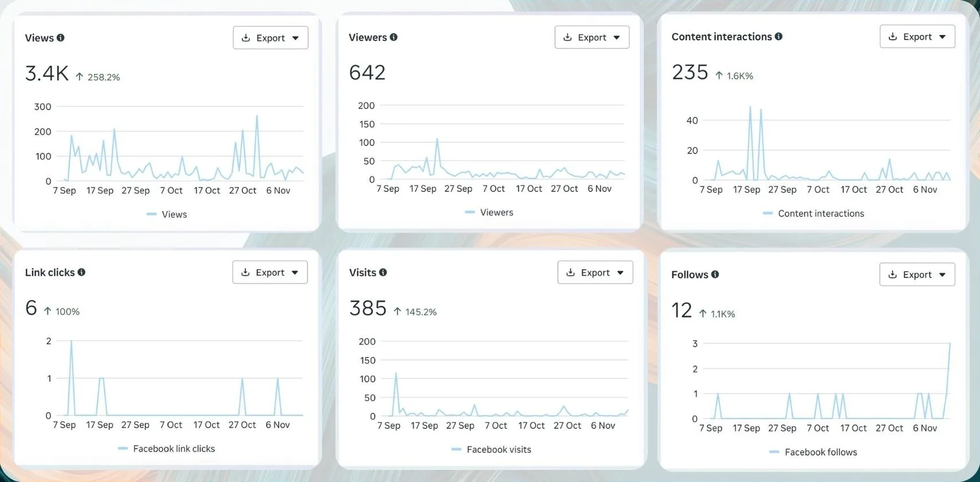Click the info icon next to Follows

click(715, 275)
